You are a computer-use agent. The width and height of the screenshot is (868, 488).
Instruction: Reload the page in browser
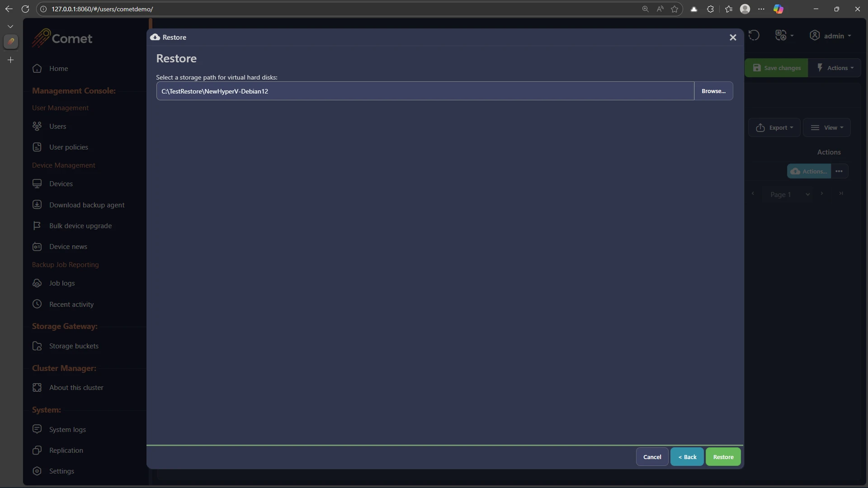point(25,9)
